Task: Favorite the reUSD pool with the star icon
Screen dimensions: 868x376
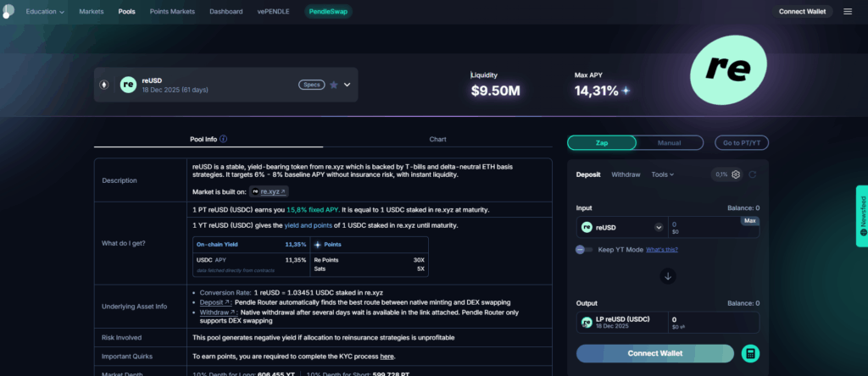Action: (333, 85)
